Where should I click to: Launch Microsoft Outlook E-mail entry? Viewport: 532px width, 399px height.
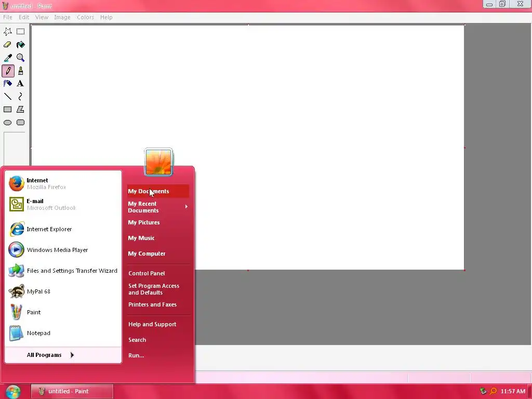(63, 204)
